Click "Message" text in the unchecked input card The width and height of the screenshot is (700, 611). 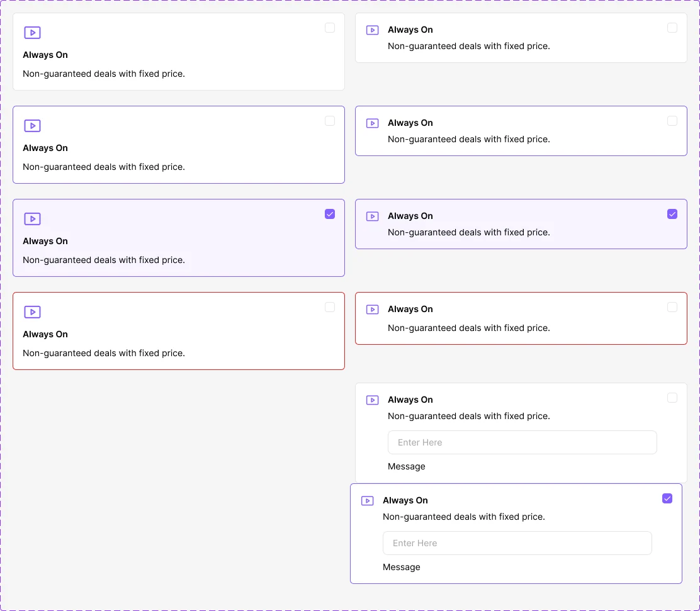coord(407,466)
